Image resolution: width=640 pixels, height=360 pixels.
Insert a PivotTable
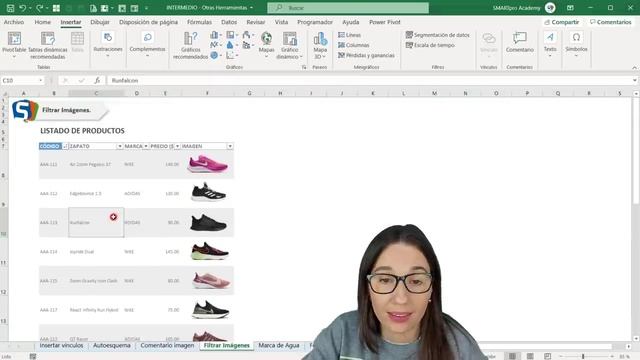14,45
